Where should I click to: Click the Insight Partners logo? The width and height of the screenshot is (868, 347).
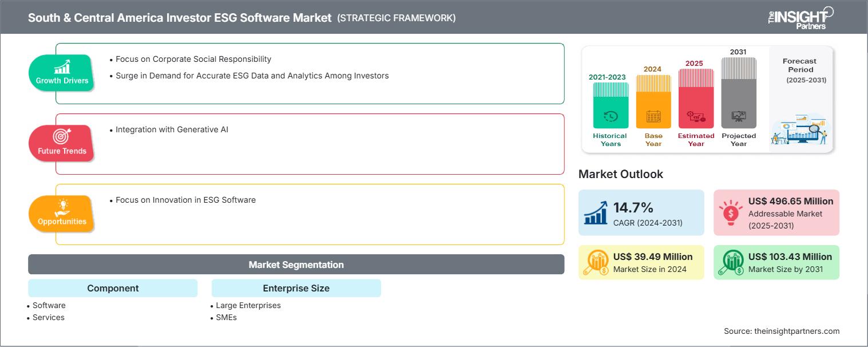pyautogui.click(x=799, y=17)
